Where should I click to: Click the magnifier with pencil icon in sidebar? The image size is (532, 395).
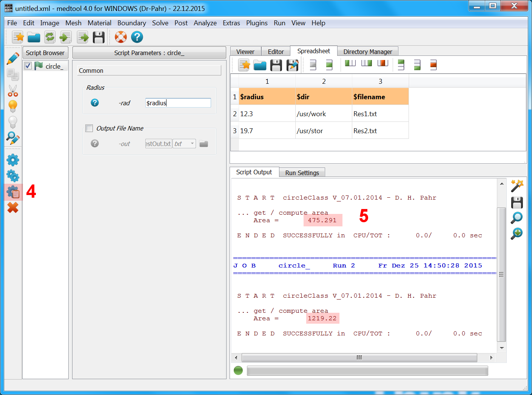[13, 138]
